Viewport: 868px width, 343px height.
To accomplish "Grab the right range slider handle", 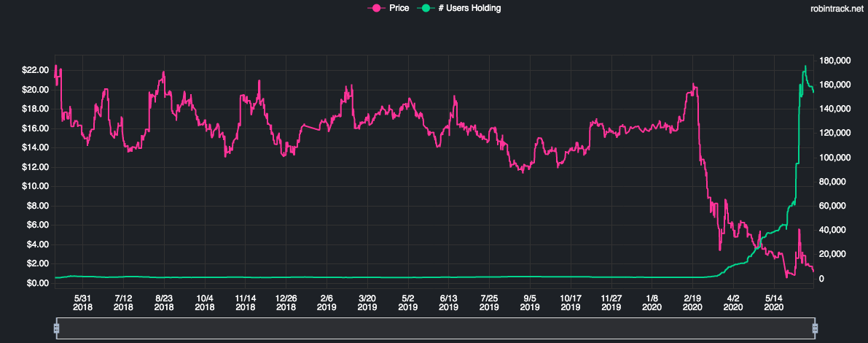I will click(816, 328).
